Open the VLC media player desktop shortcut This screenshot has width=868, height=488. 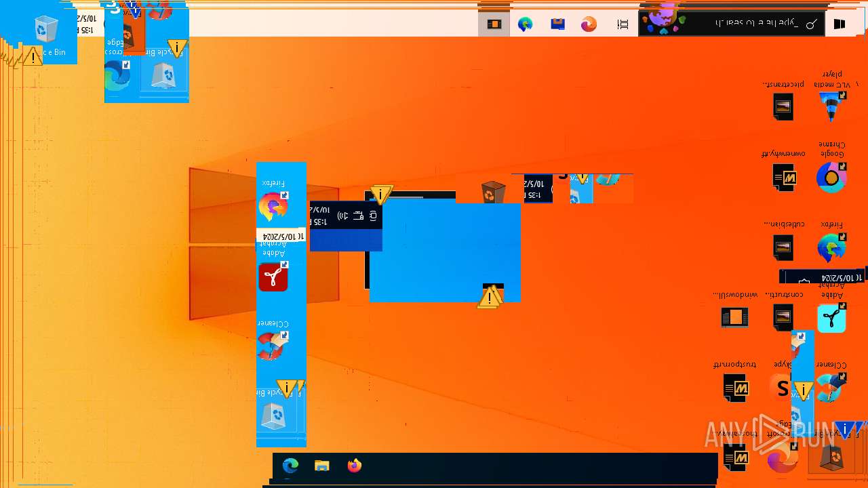[x=831, y=106]
